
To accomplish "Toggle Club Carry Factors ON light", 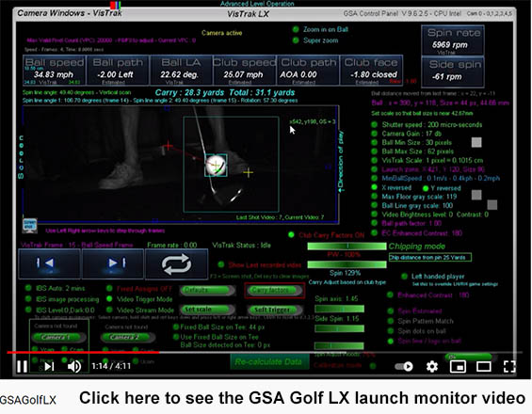I will click(291, 234).
